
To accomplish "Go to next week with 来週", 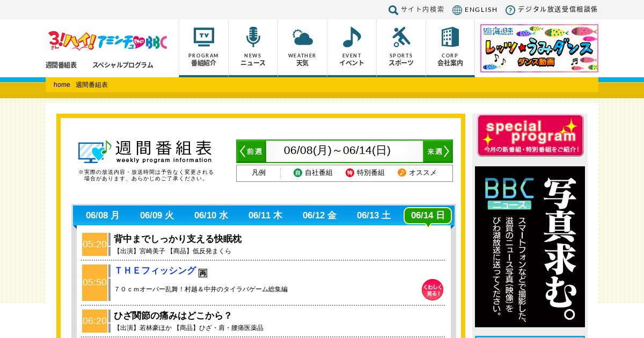I will pos(438,151).
